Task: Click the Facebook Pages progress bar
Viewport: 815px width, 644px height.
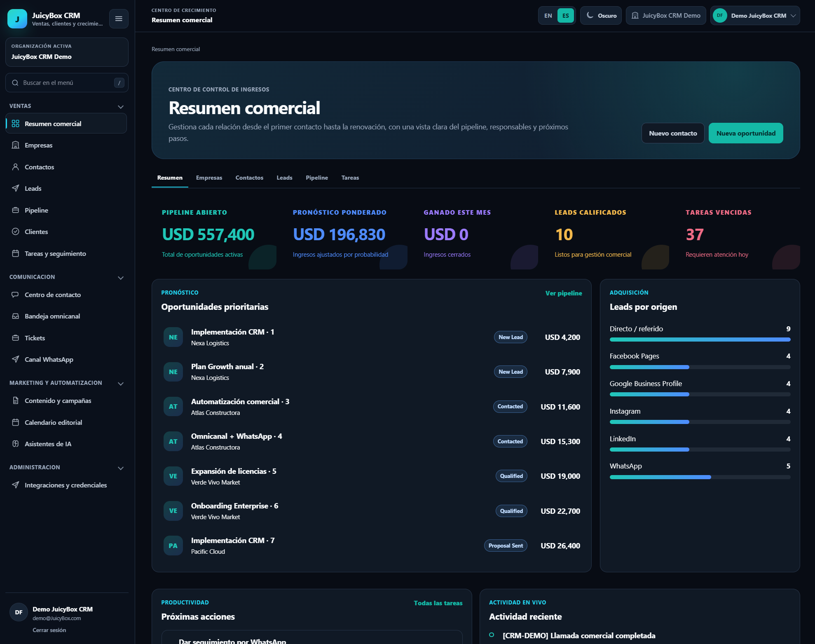Action: pos(700,367)
